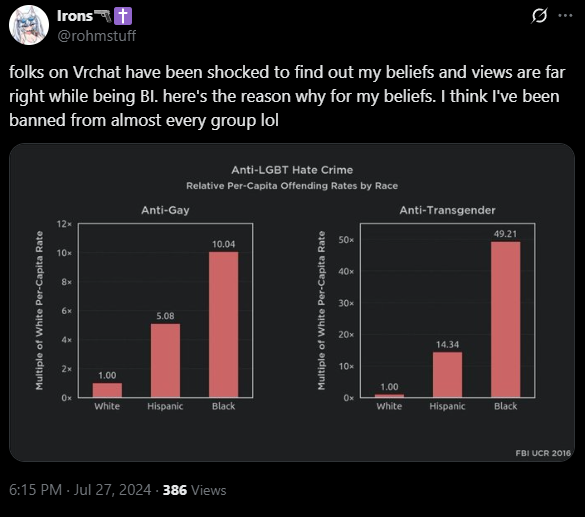Click the 6:15 PM Jul 27, 2024 timestamp
Viewport: 585px width, 517px height.
(80, 490)
